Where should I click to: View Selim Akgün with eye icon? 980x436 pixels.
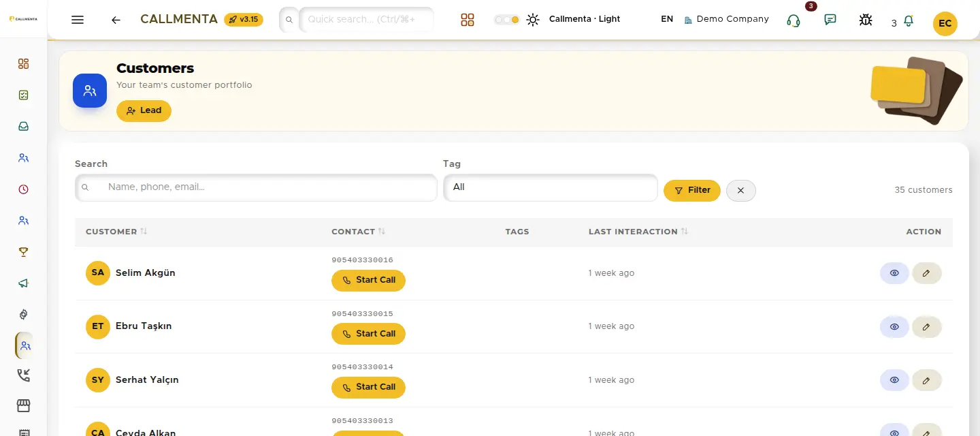(894, 273)
